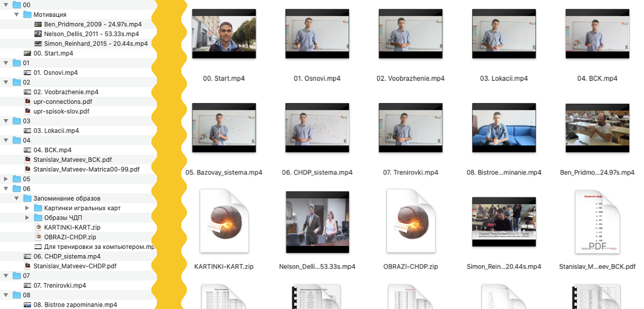Expand the Картинки игральных карт folder
The image size is (644, 309).
point(27,208)
